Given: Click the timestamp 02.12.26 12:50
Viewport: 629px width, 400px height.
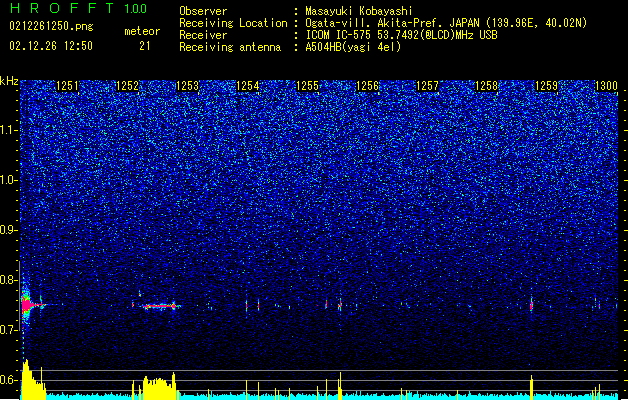Looking at the screenshot, I should [51, 46].
